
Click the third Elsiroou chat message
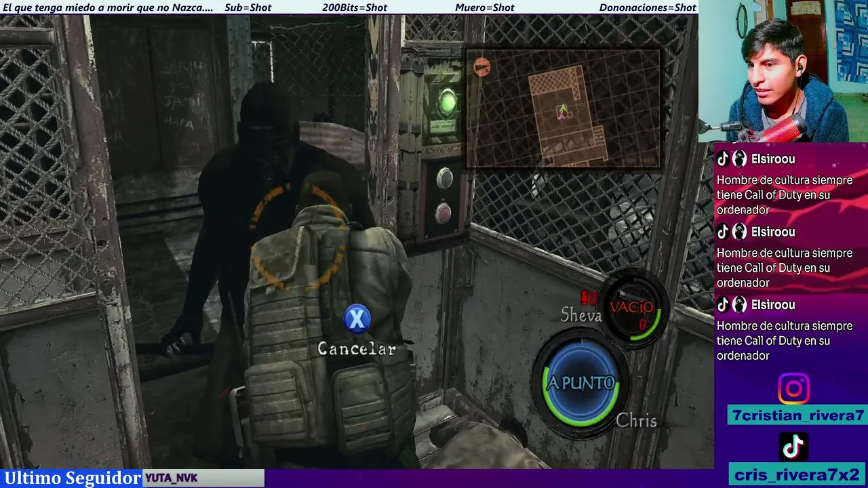click(x=785, y=341)
